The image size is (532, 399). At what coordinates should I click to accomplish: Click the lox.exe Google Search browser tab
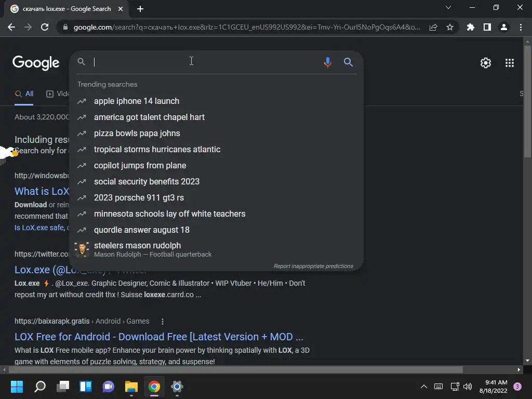66,9
